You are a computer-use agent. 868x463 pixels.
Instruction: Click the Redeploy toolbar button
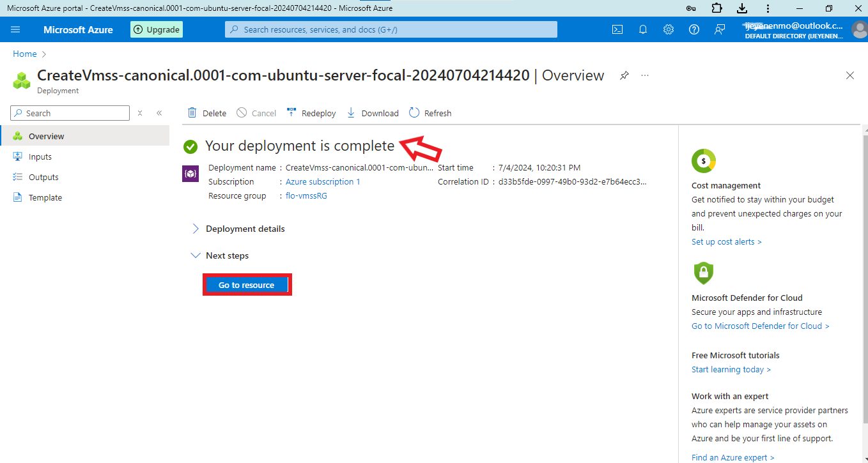point(311,113)
